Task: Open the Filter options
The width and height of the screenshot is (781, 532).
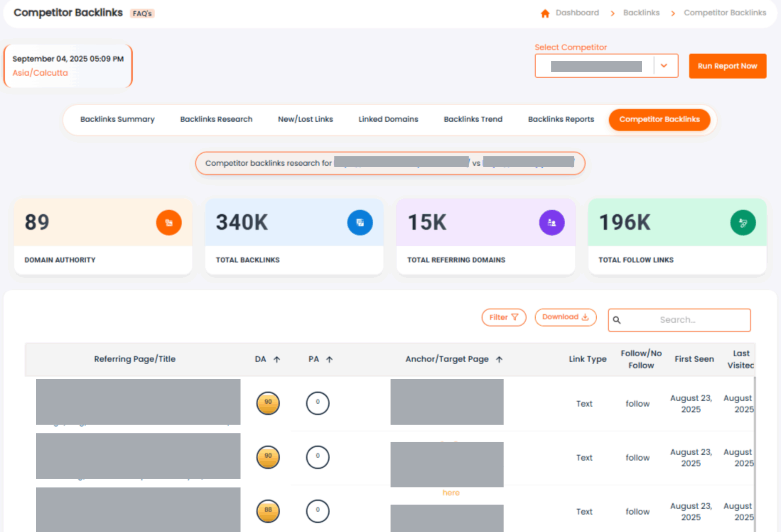Action: [503, 317]
